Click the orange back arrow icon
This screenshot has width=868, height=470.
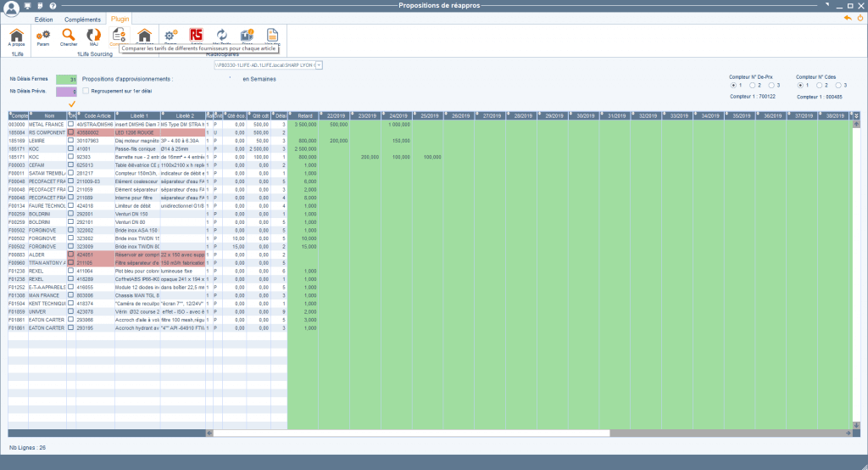(x=847, y=18)
